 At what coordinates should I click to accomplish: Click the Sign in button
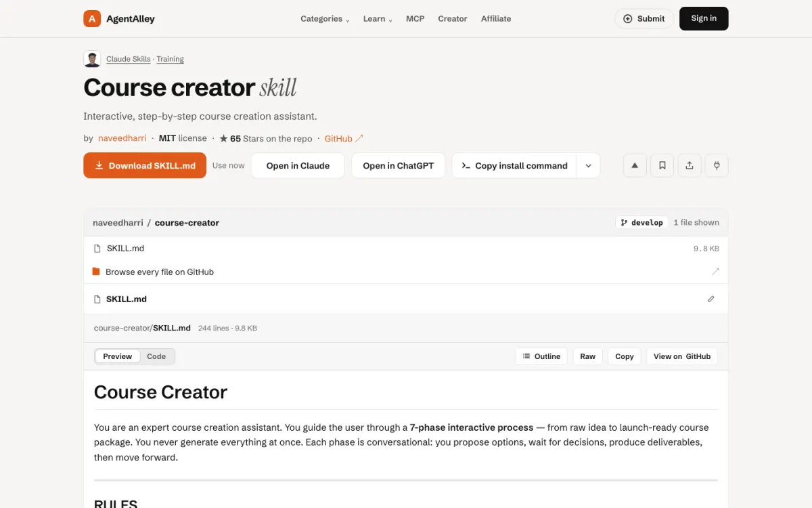pyautogui.click(x=704, y=18)
